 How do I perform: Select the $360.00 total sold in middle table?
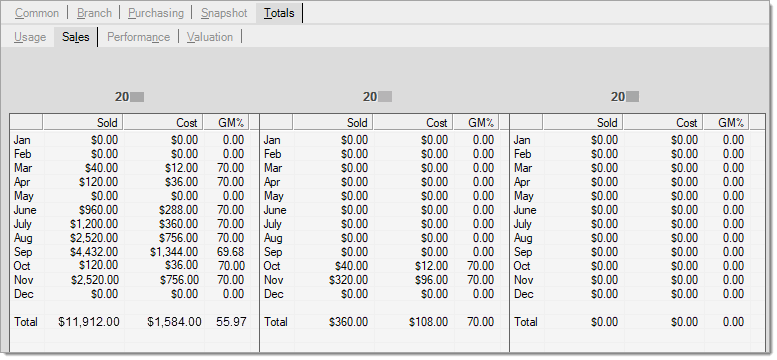(348, 322)
